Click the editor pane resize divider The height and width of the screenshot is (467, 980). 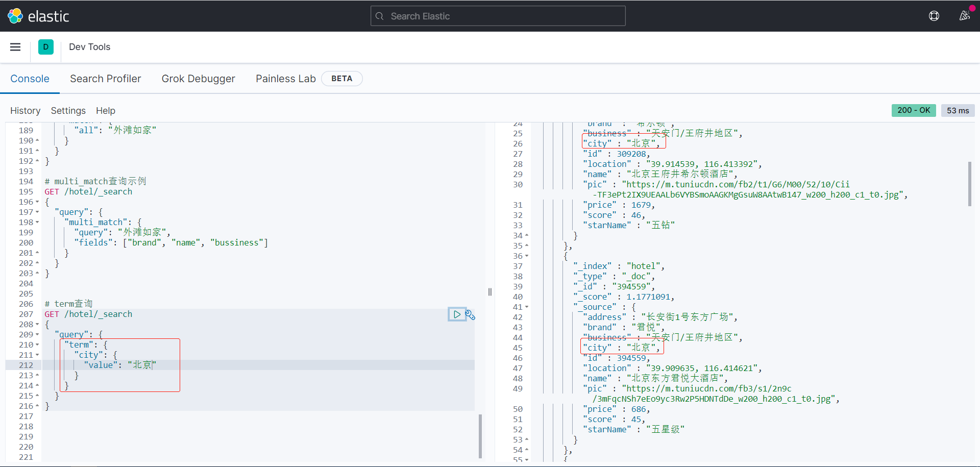490,292
